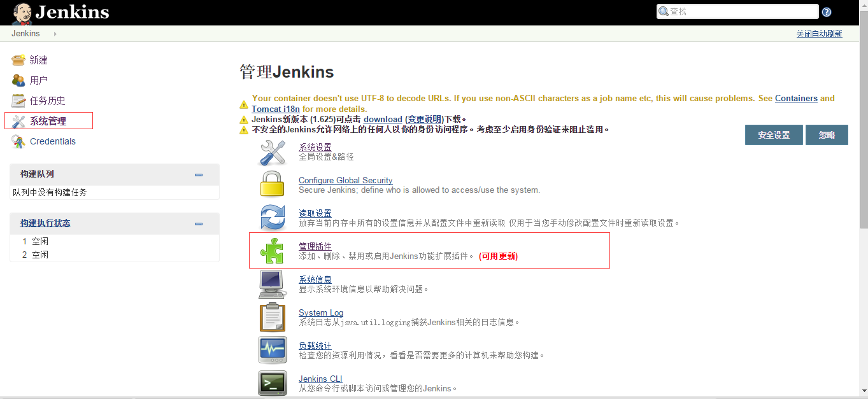Click the search help question mark icon
The width and height of the screenshot is (868, 399).
[x=827, y=12]
